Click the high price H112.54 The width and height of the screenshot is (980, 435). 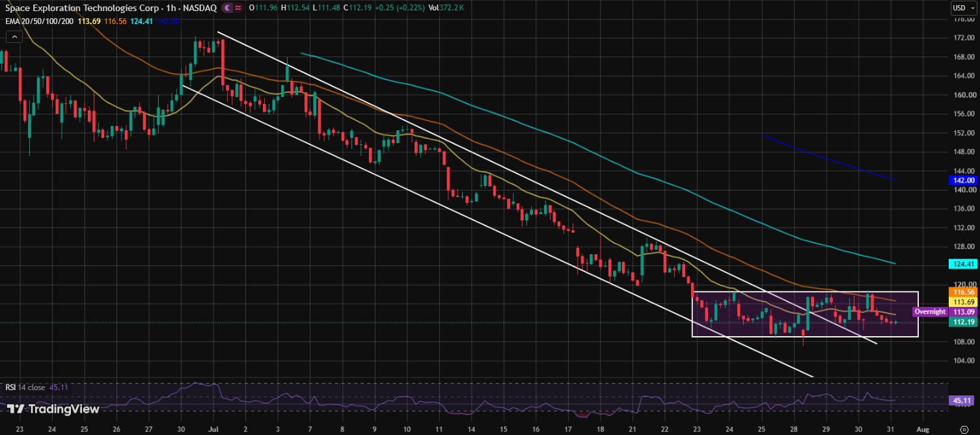point(295,8)
